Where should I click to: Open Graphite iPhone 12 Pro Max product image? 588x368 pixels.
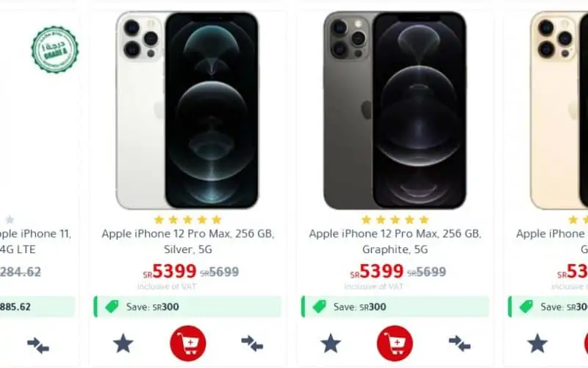pos(395,110)
